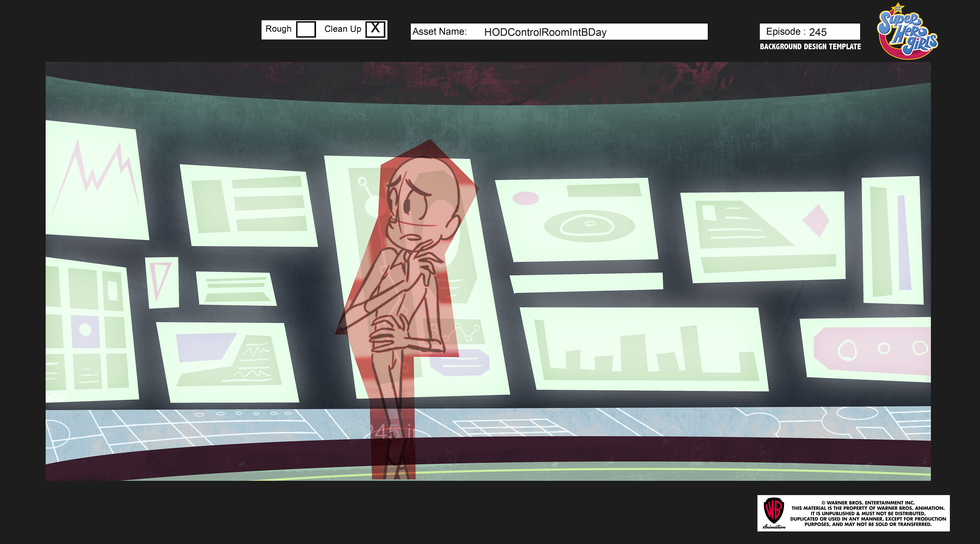Click the pink oval icon on monitor
Viewport: 980px width, 544px height.
pyautogui.click(x=526, y=198)
